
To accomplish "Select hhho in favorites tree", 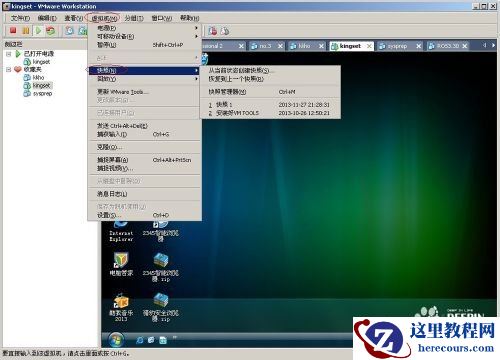I will click(38, 77).
